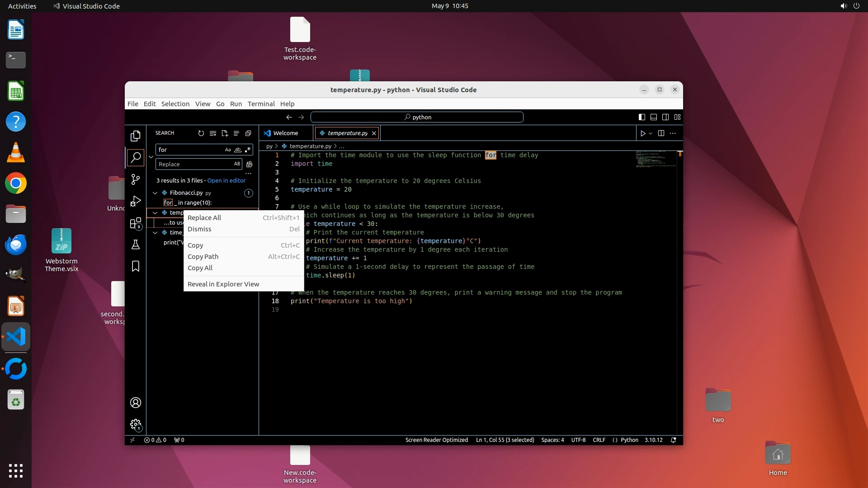Open the Run and Debug view
Image resolution: width=868 pixels, height=488 pixels.
pyautogui.click(x=136, y=201)
